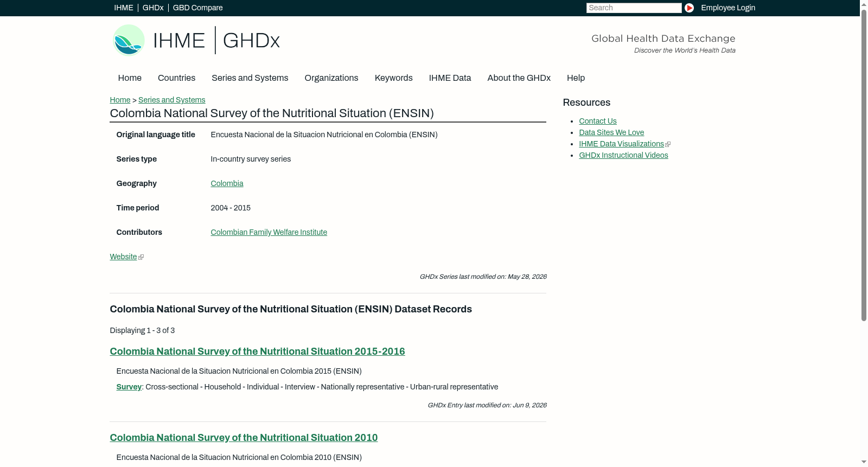This screenshot has height=467, width=868.
Task: Open the 2010 nutritional survey record
Action: [244, 438]
